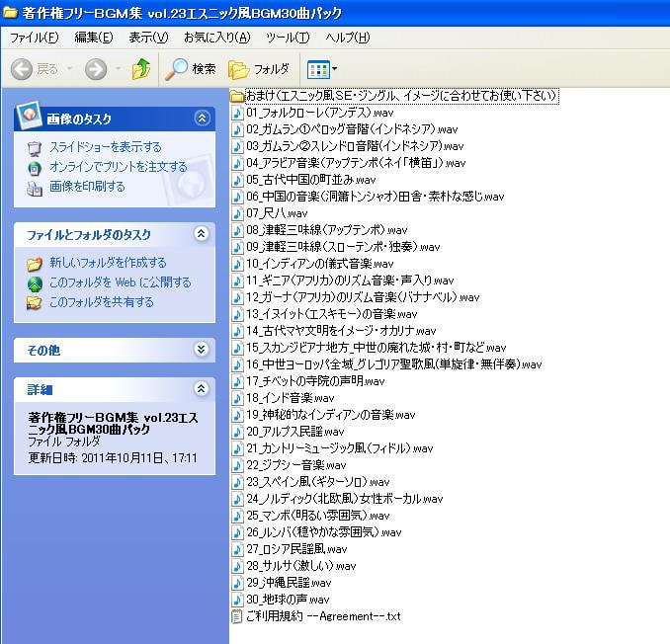
Task: Open the ヘルプ(H) menu
Action: point(348,38)
